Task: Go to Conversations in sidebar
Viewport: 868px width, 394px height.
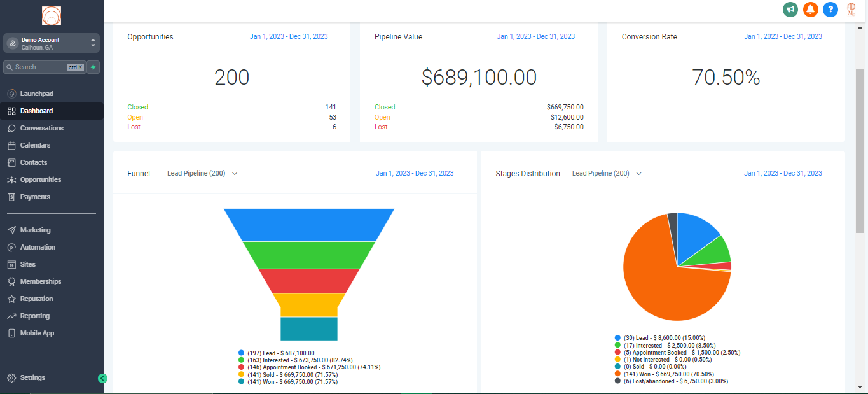Action: (x=41, y=128)
